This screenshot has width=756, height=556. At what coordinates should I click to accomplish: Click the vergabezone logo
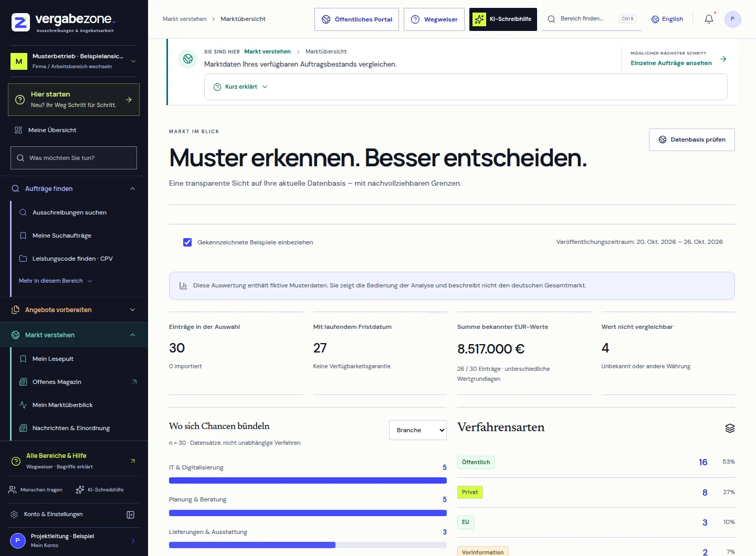click(63, 22)
